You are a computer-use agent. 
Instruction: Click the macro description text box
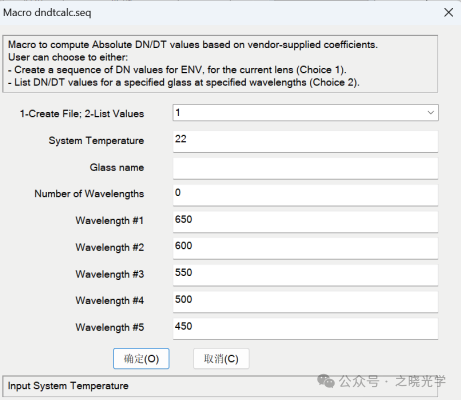tap(220, 64)
